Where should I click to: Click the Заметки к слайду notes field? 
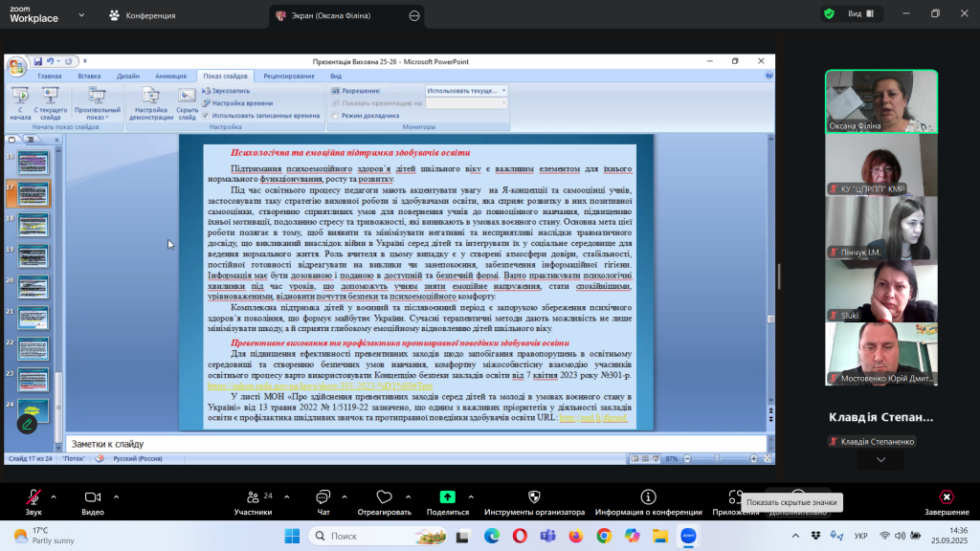[383, 444]
